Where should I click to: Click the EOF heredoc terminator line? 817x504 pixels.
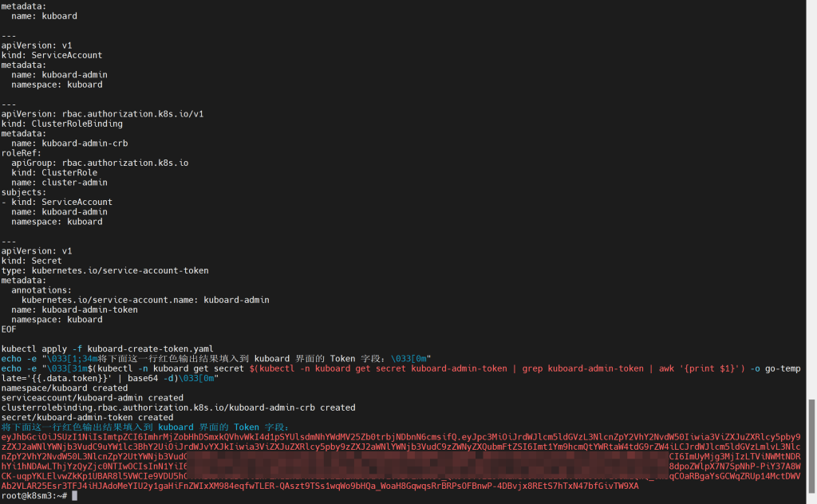[9, 329]
